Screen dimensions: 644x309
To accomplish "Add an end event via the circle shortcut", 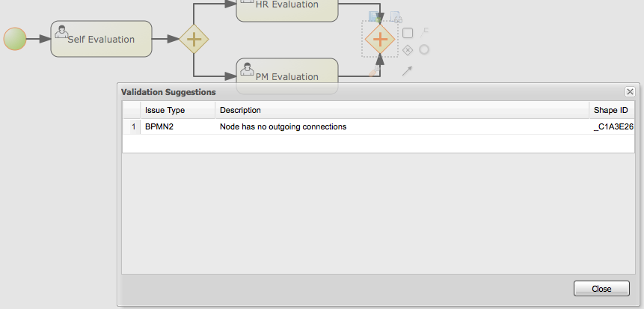I will pos(424,49).
